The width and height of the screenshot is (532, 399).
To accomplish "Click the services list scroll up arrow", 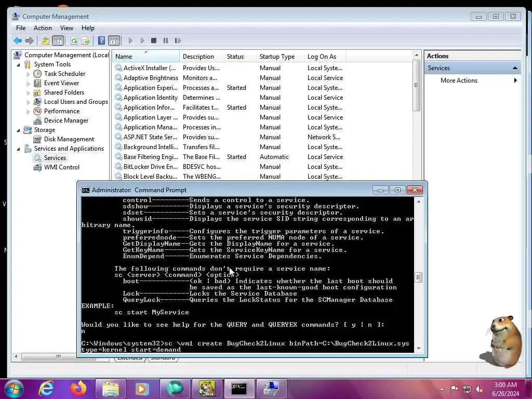I will click(x=416, y=55).
